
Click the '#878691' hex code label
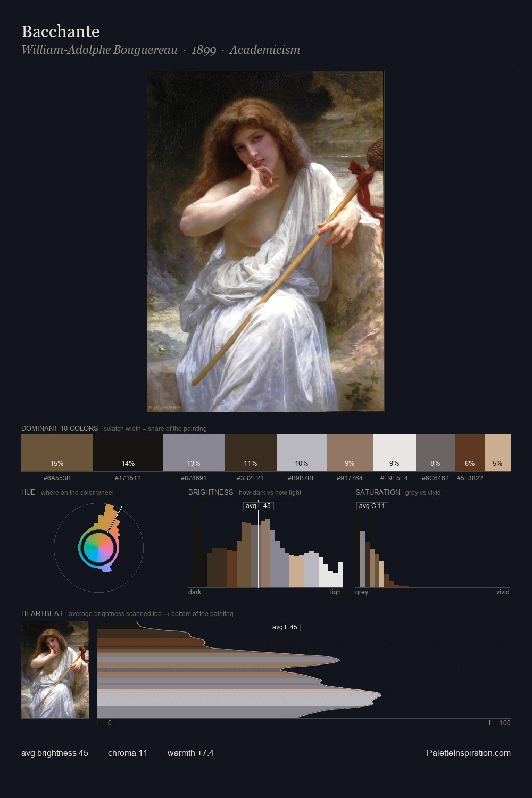click(x=194, y=478)
